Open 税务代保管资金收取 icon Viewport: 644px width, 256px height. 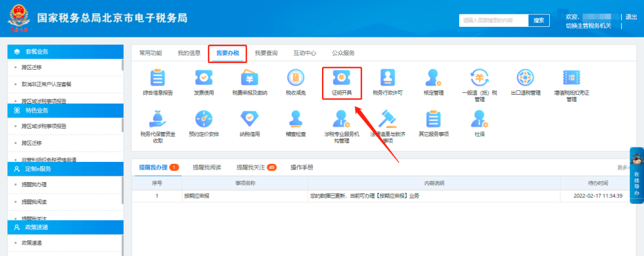click(x=158, y=118)
